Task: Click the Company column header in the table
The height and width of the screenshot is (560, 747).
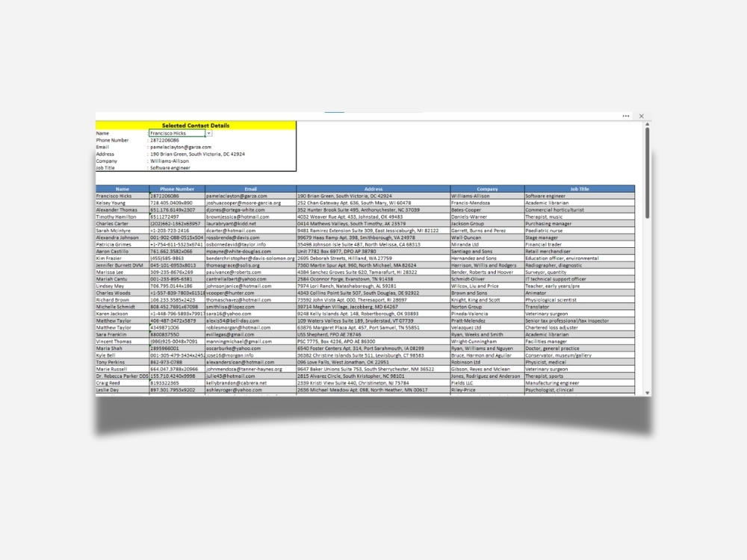Action: pos(487,189)
